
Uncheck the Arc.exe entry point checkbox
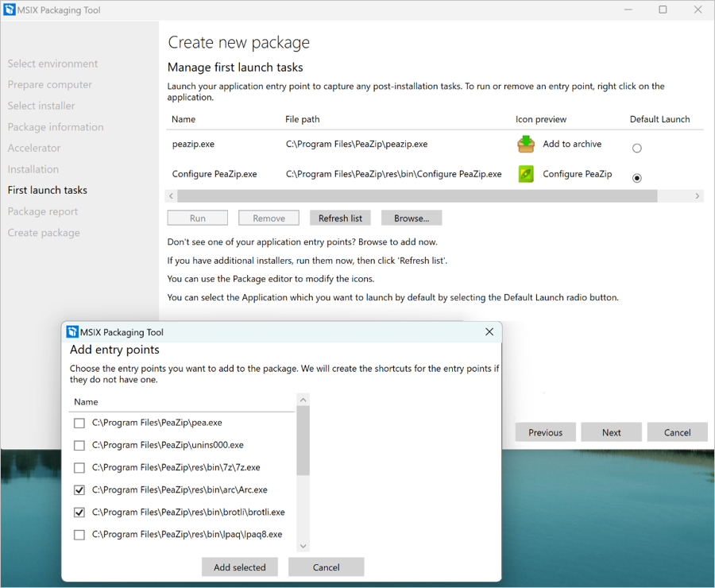(x=79, y=490)
